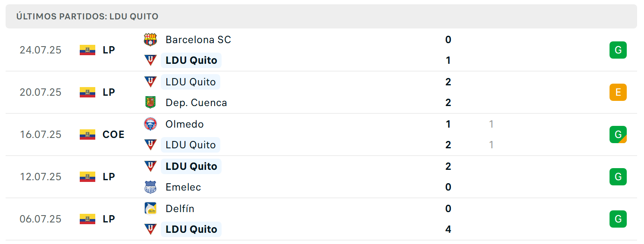Click the orange E draw badge
Viewport: 644px width, 244px height.
618,92
